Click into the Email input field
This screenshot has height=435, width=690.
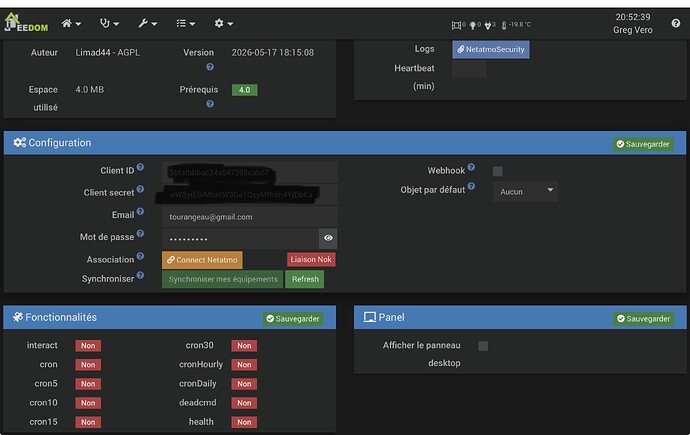[x=250, y=217]
